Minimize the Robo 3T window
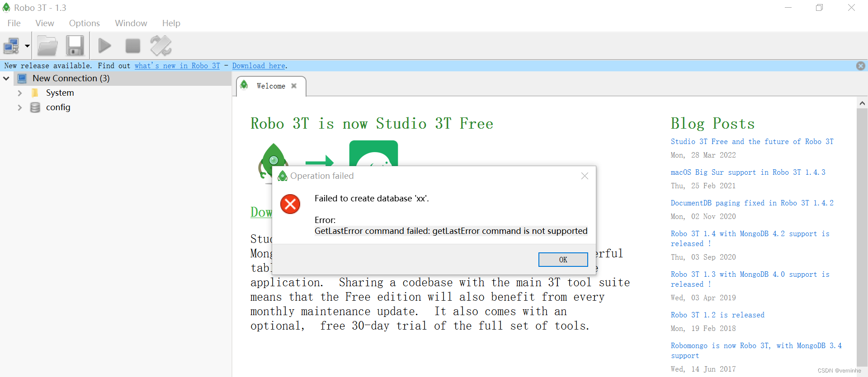868x377 pixels. (788, 8)
